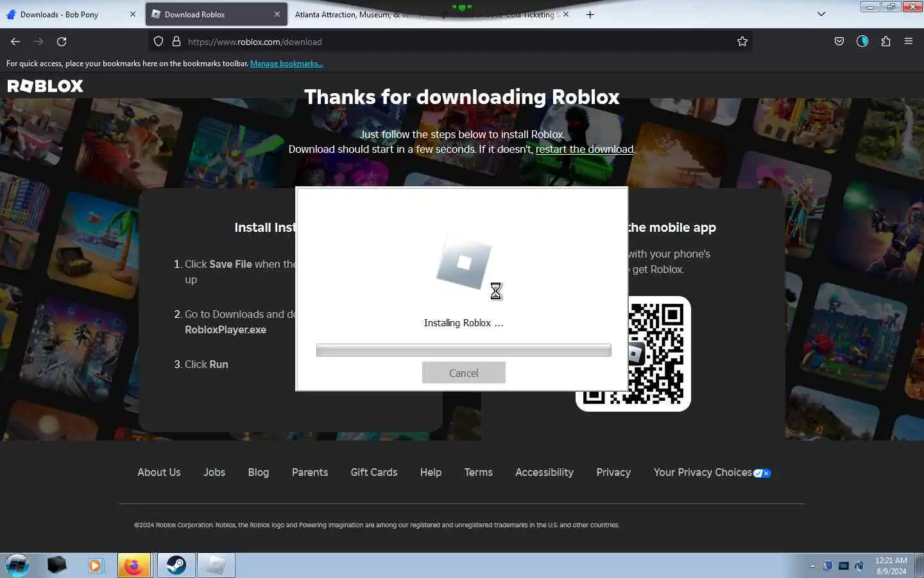The image size is (924, 578).
Task: Open Save to Pocket icon
Action: [839, 42]
